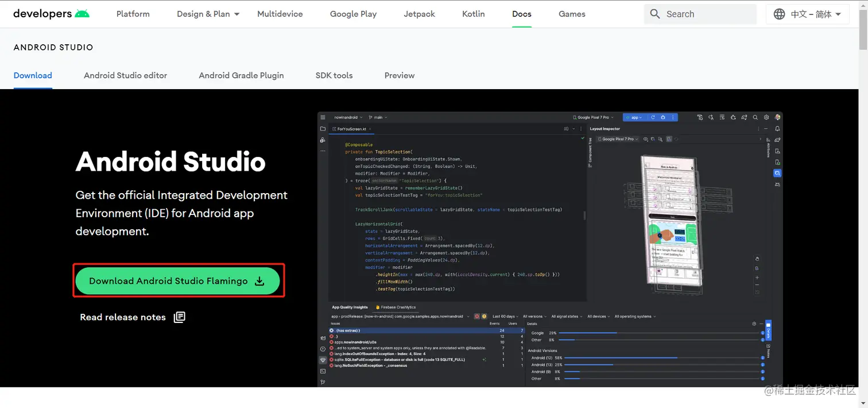Open the All versions dropdown

coord(534,316)
